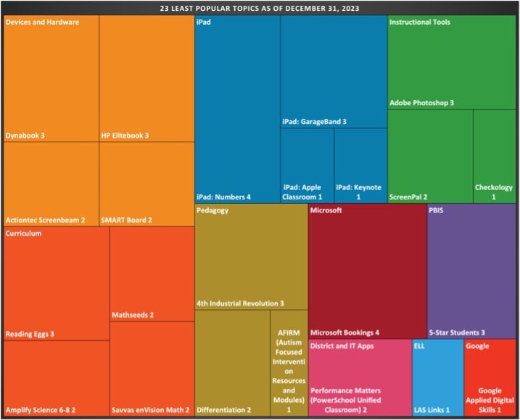Image resolution: width=520 pixels, height=420 pixels.
Task: Select the 'AFIRM (Autism Focused Intervention...' label
Action: click(289, 371)
